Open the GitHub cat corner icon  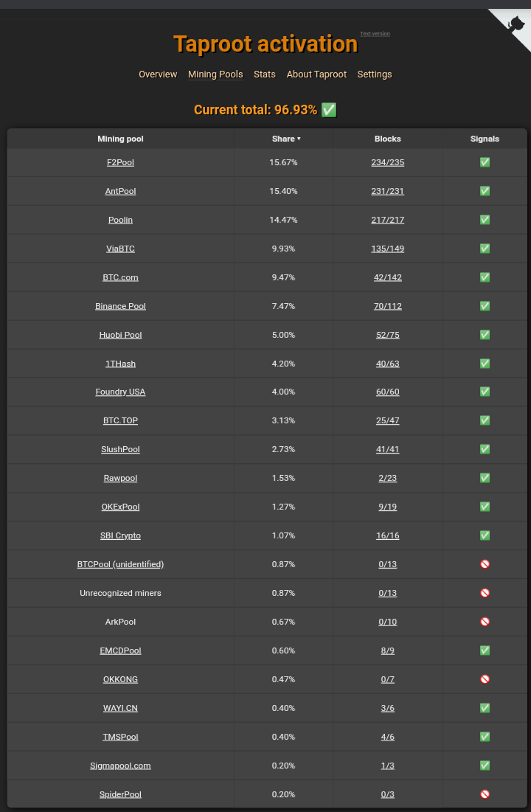[x=514, y=26]
